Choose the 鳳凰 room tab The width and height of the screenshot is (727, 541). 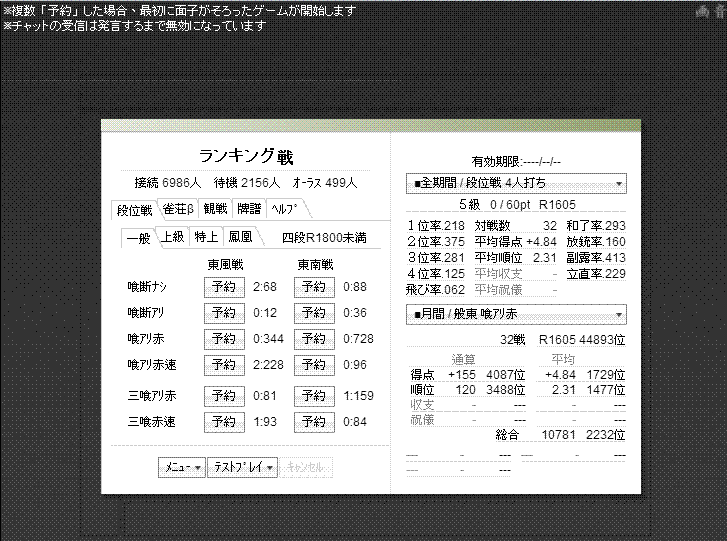tap(240, 237)
